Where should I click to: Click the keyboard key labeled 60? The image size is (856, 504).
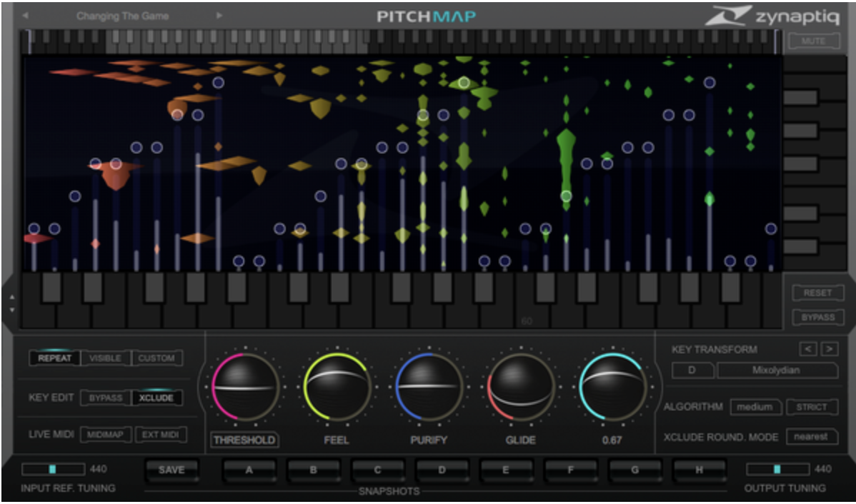[x=527, y=316]
